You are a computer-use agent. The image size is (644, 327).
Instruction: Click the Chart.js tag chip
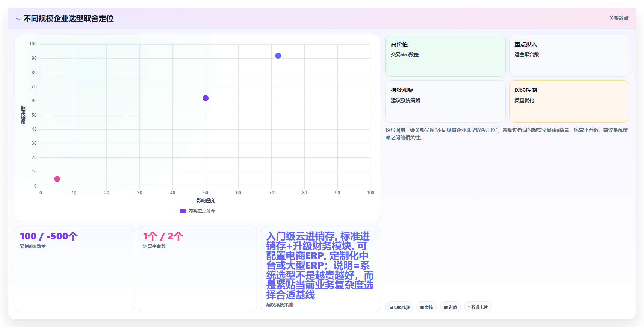[x=399, y=307]
